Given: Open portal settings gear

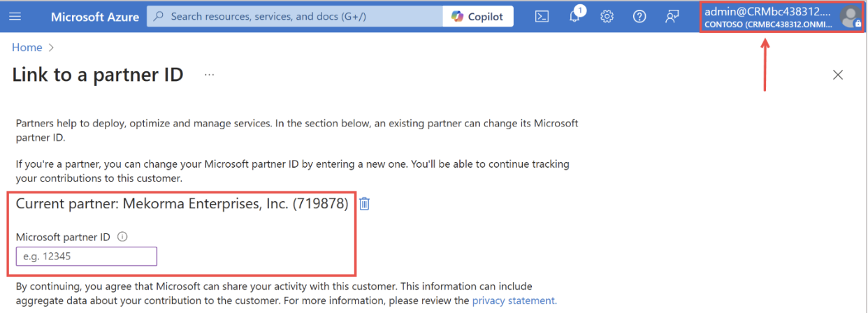Looking at the screenshot, I should [x=607, y=17].
